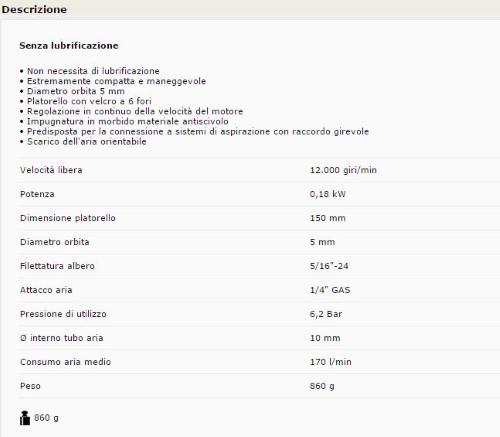Click the Scarico dell'aria orientabile bullet

coord(87,142)
